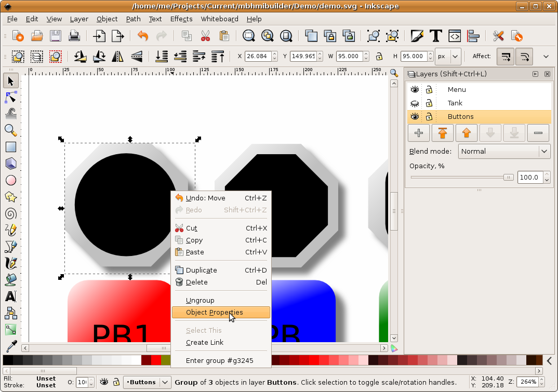Screen dimensions: 558x392
Task: Open the Blend mode Normal dropdown
Action: (x=504, y=151)
